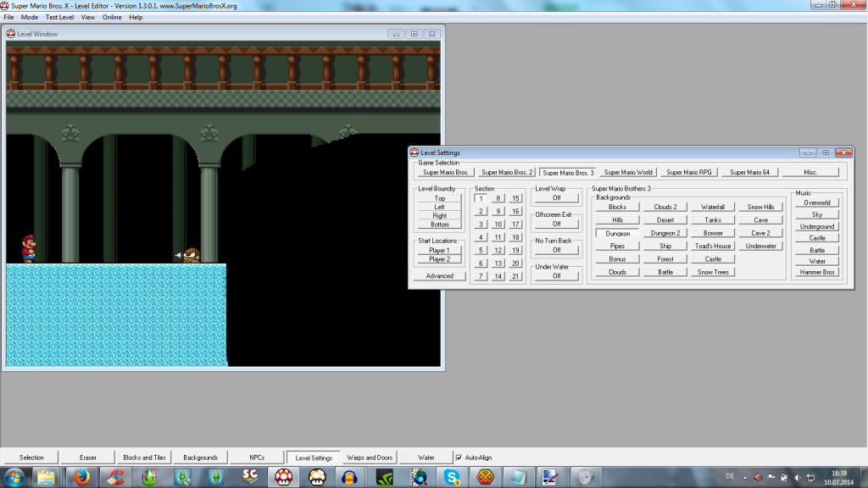868x488 pixels.
Task: Select the Dungeon background option
Action: click(x=617, y=234)
